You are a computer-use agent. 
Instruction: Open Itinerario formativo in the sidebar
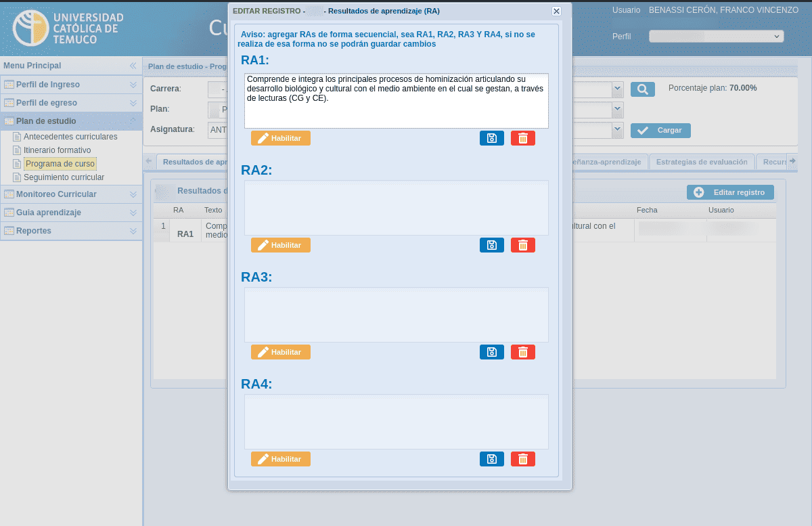click(57, 150)
